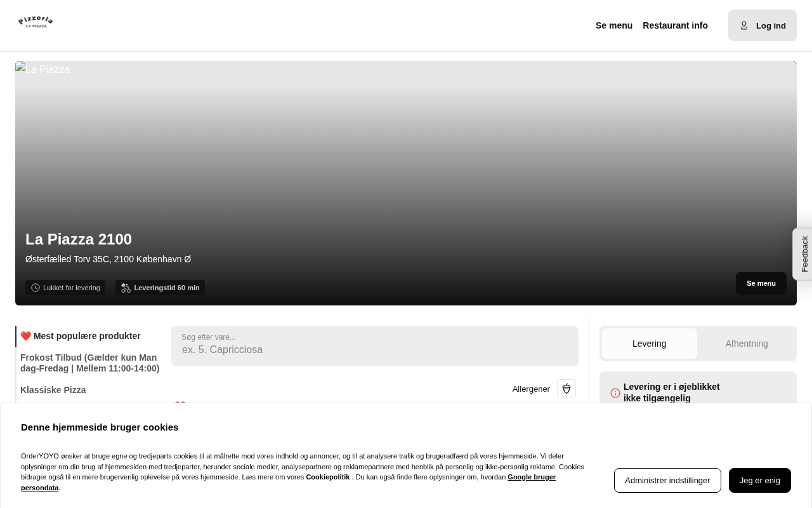Image resolution: width=812 pixels, height=508 pixels.
Task: Click the Leveringstid 60 min badge
Action: tap(160, 288)
